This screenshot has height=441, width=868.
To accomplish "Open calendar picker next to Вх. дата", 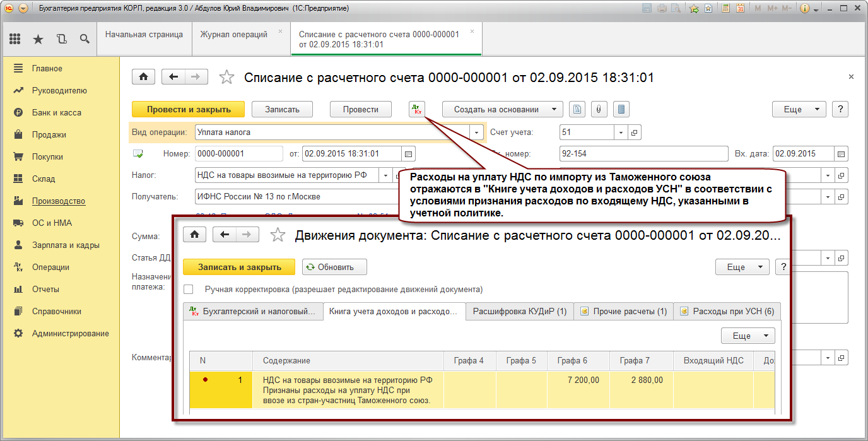I will pos(841,154).
